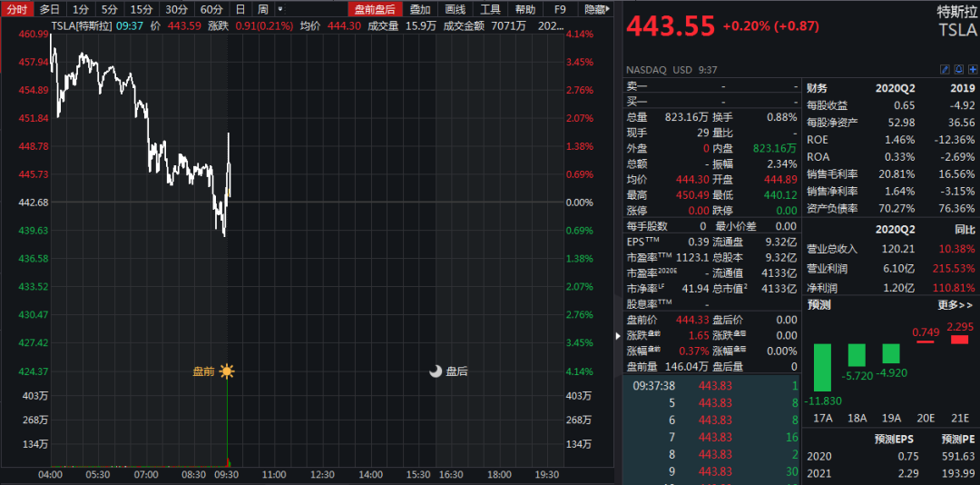Screen dimensions: 980x485
Task: Click the 20E EPS bar 0.749
Action: (x=925, y=341)
